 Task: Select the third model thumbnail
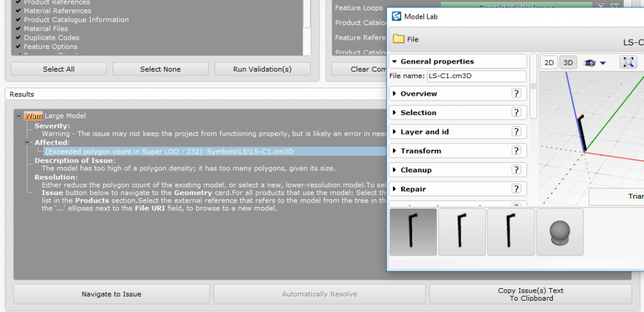click(511, 232)
